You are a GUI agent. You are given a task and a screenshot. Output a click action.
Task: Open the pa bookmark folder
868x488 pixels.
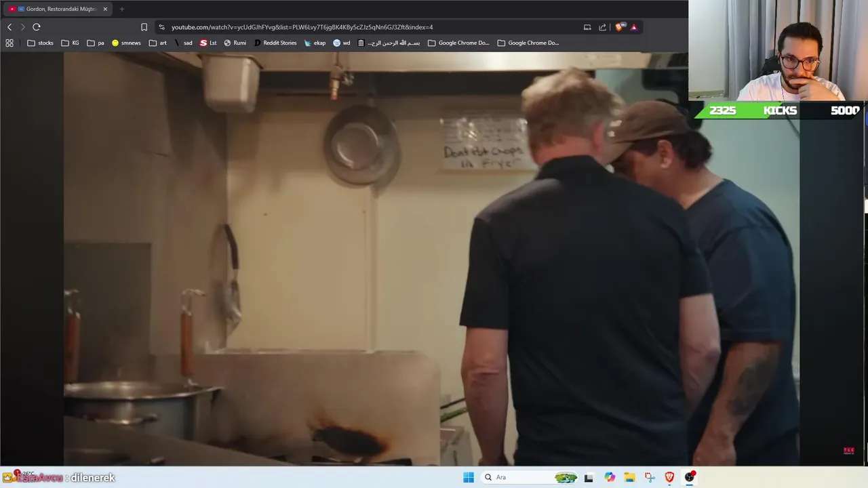coord(96,43)
